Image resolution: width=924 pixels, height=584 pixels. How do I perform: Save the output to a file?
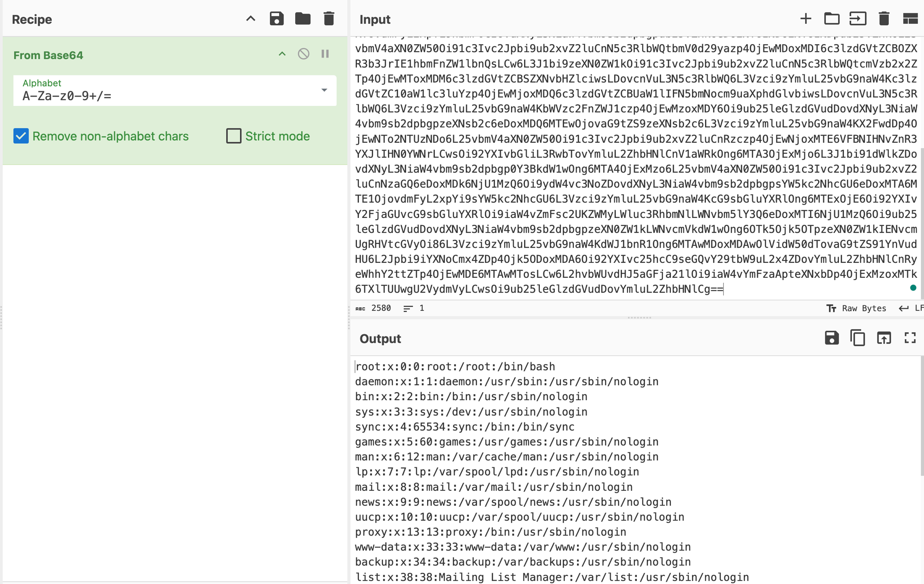coord(831,338)
